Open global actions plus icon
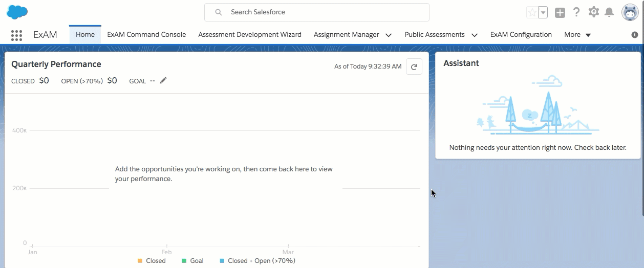This screenshot has width=644, height=268. tap(560, 13)
